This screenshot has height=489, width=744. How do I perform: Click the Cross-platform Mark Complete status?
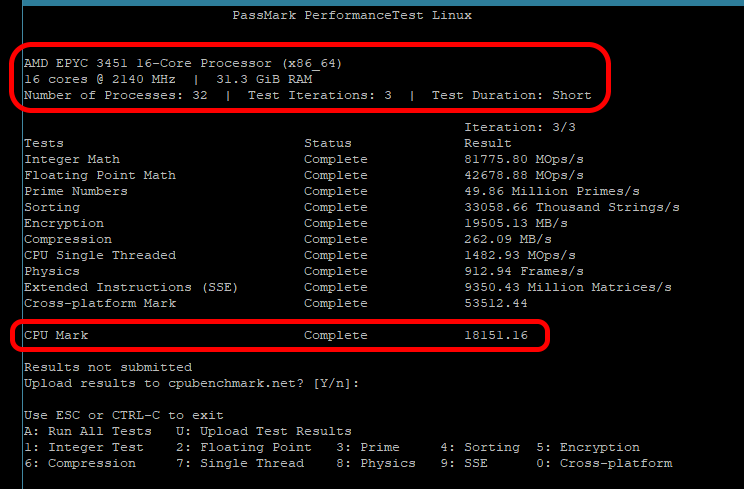(x=336, y=304)
